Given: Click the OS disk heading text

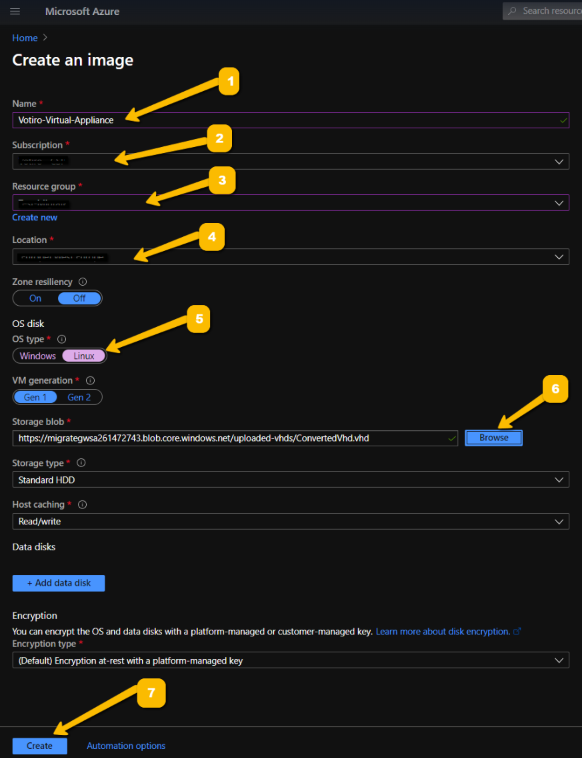Looking at the screenshot, I should point(28,323).
